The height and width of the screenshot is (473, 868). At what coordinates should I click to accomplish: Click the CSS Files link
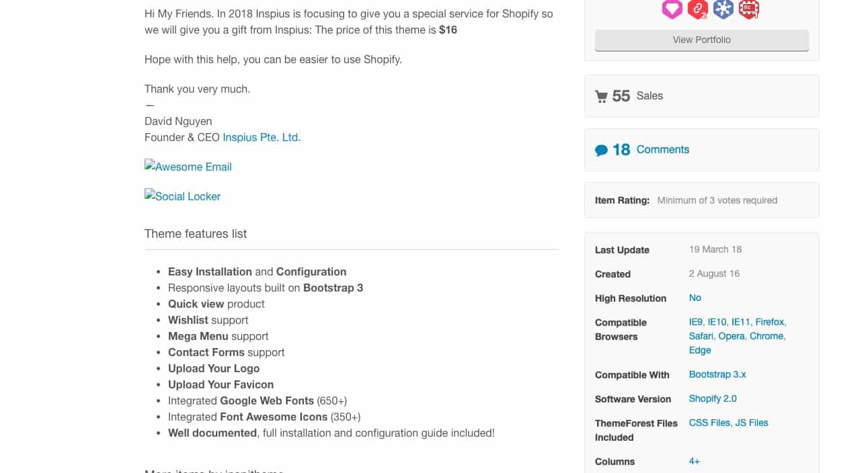(710, 423)
